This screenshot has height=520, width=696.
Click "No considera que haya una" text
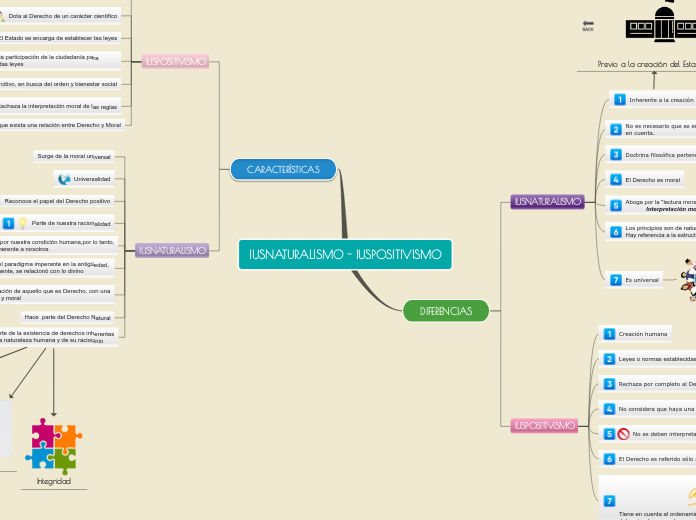657,409
